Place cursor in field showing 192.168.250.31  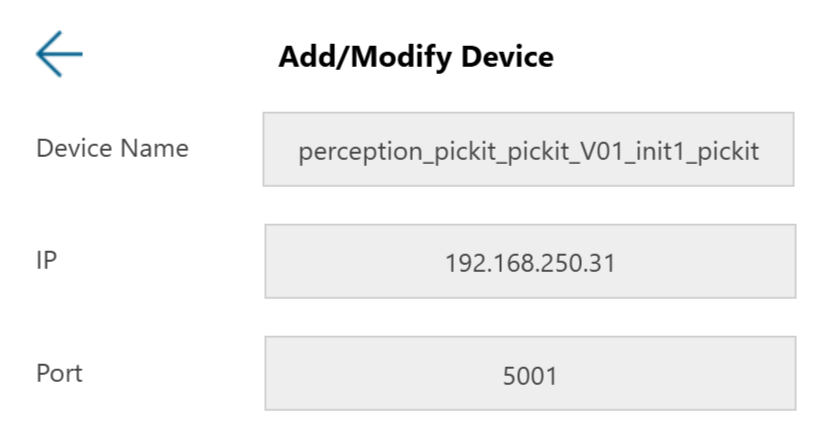(530, 262)
